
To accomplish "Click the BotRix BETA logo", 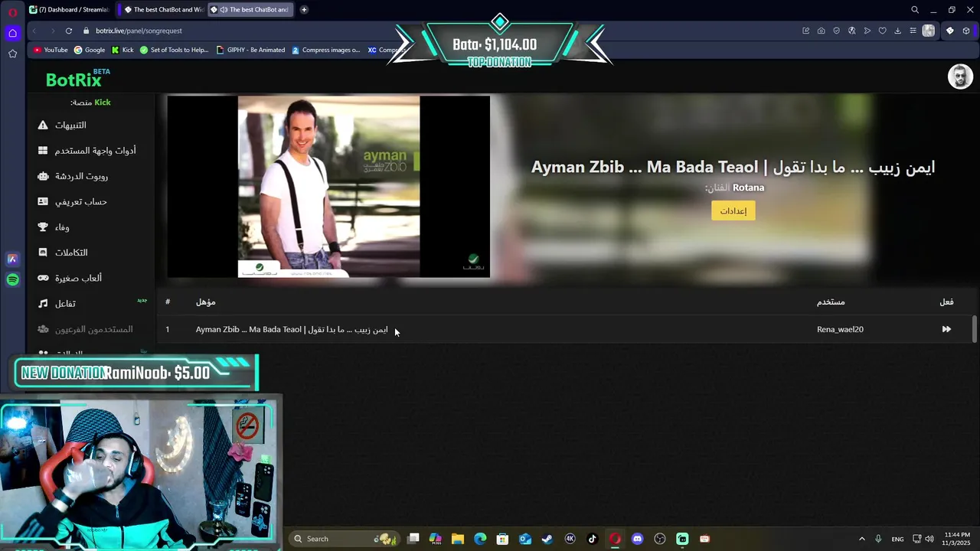I will pyautogui.click(x=77, y=78).
